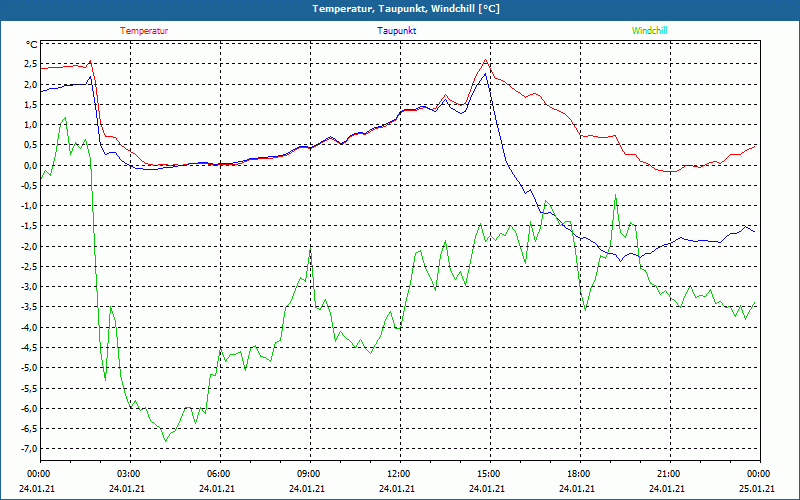Click the -6,0 y-axis value
This screenshot has width=800, height=500.
pos(29,408)
